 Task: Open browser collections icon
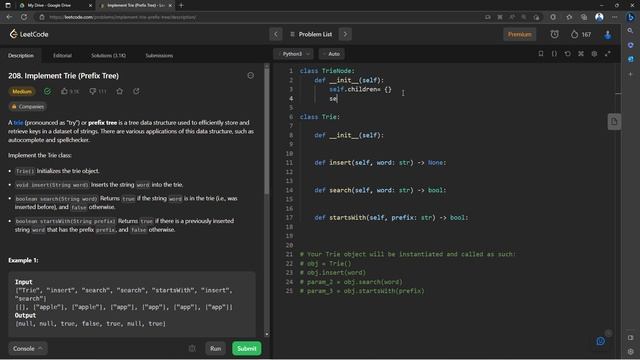[584, 17]
